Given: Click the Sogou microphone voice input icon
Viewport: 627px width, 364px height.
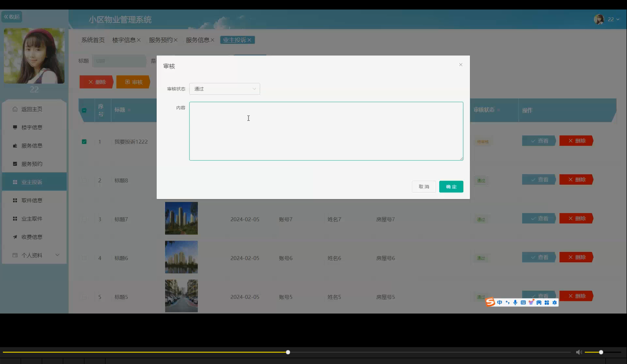Looking at the screenshot, I should coord(515,302).
